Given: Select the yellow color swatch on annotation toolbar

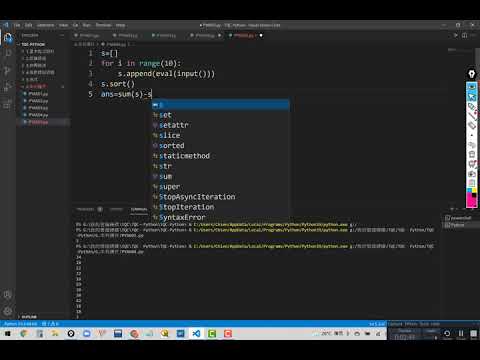Looking at the screenshot, I should click(x=474, y=191).
